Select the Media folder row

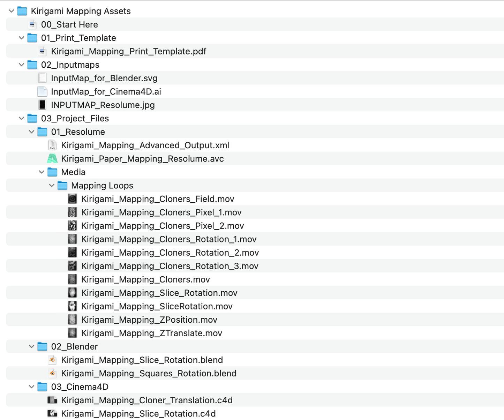point(73,172)
